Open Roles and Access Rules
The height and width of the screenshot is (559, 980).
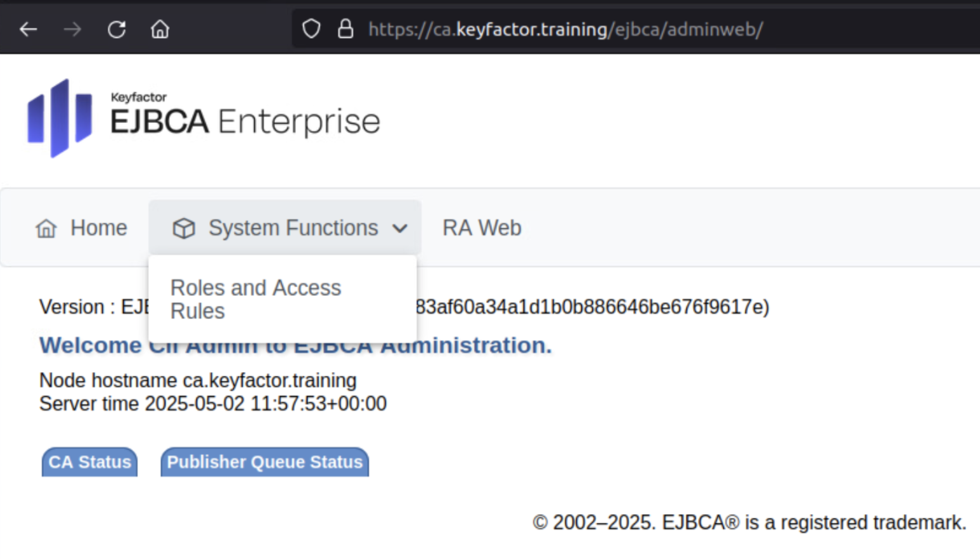pos(255,299)
